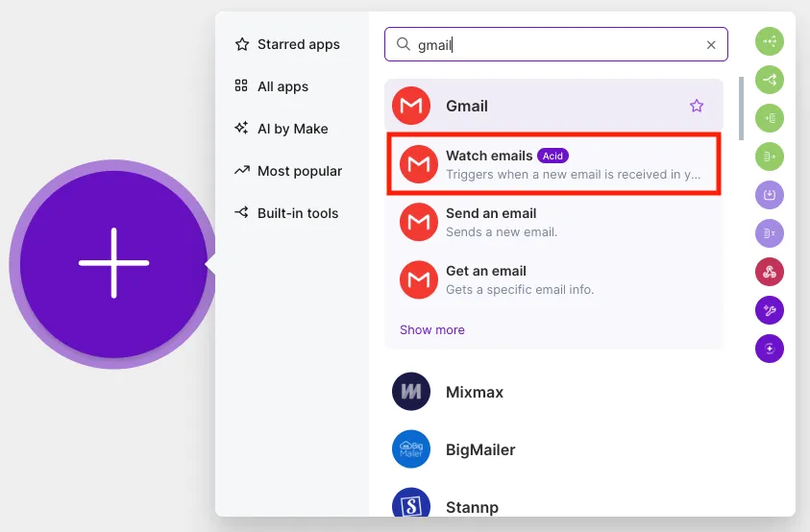
Task: Star the Gmail app
Action: coord(697,106)
